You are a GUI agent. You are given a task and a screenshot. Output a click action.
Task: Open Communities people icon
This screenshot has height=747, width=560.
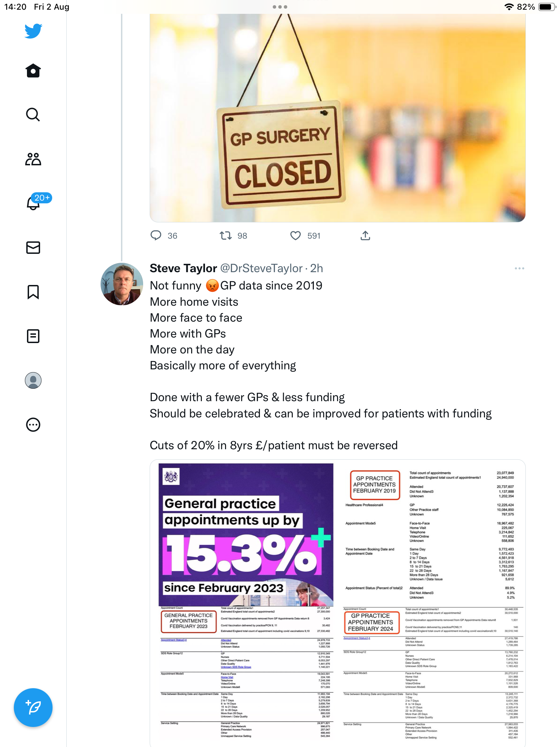click(33, 159)
